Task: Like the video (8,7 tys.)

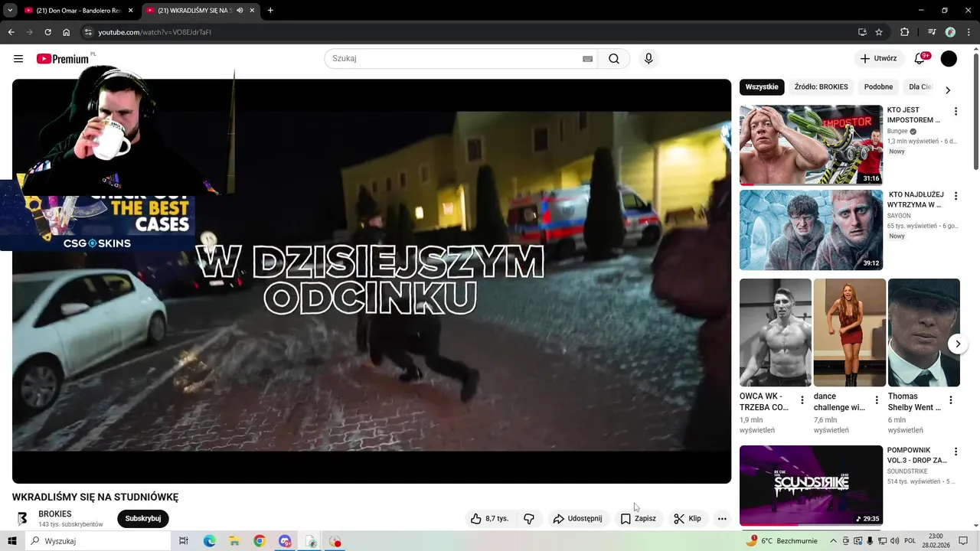Action: [490, 519]
